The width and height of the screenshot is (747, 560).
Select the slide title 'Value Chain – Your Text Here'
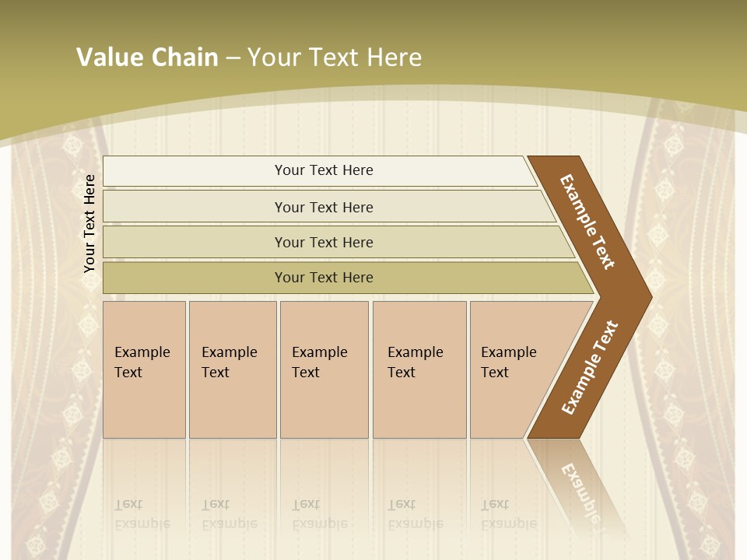[249, 57]
